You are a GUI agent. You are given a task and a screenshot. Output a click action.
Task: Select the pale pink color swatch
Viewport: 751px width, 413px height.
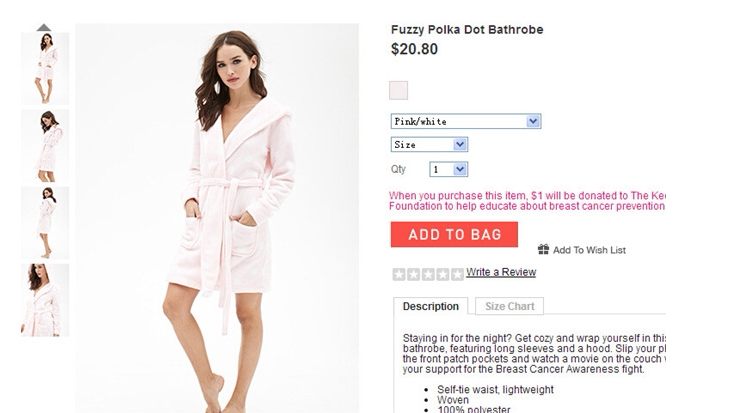tap(399, 90)
